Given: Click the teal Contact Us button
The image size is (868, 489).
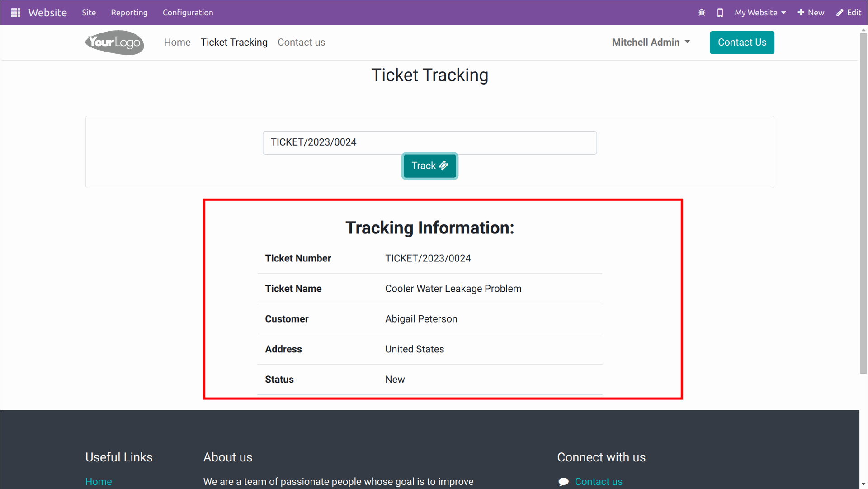Looking at the screenshot, I should 742,43.
